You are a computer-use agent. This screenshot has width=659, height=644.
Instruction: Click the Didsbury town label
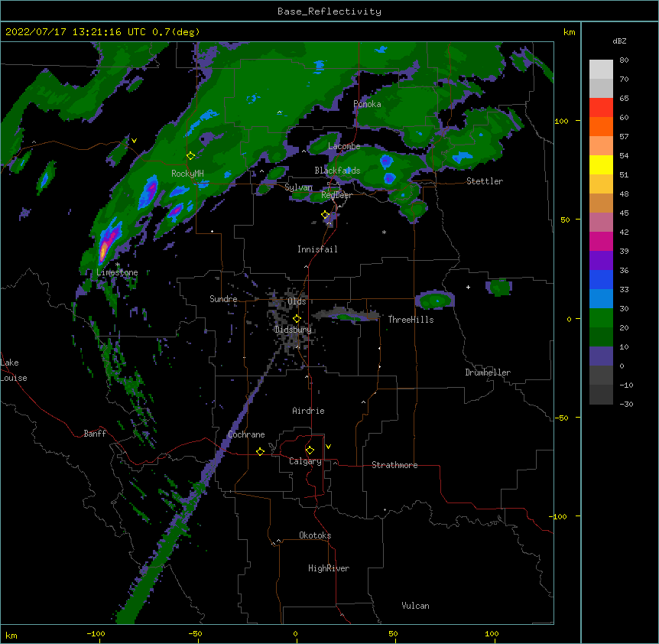(x=294, y=330)
